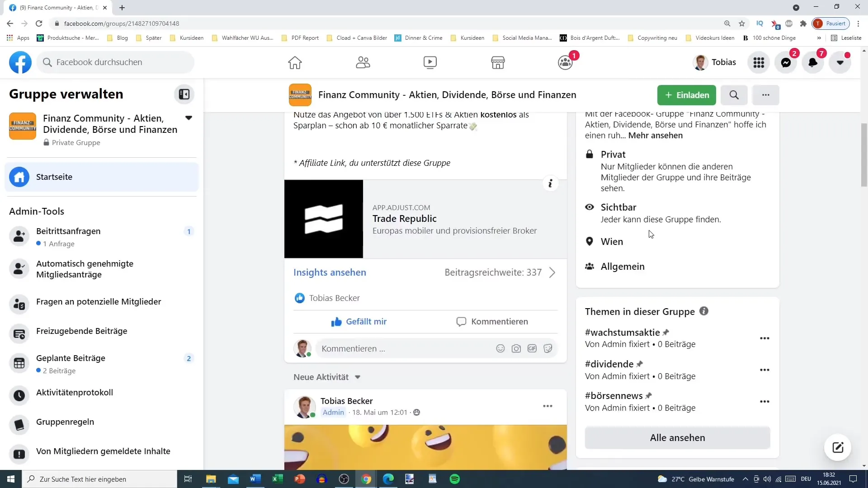Open Beitrittsanfragen in Admin-Tools

tap(102, 237)
